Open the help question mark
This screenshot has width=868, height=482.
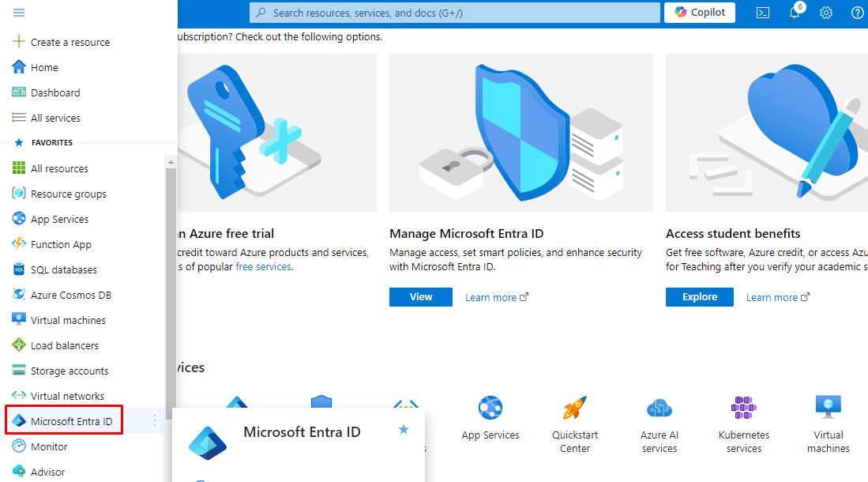coord(857,13)
